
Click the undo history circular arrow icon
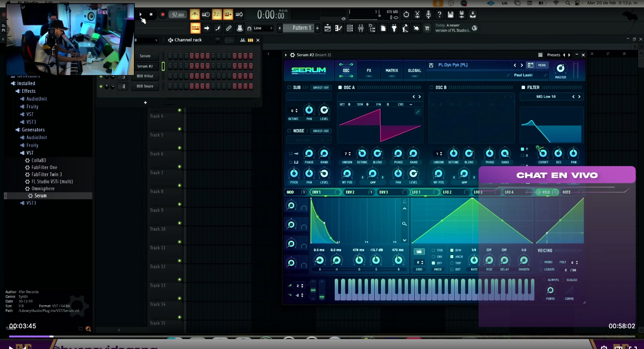[x=406, y=14]
